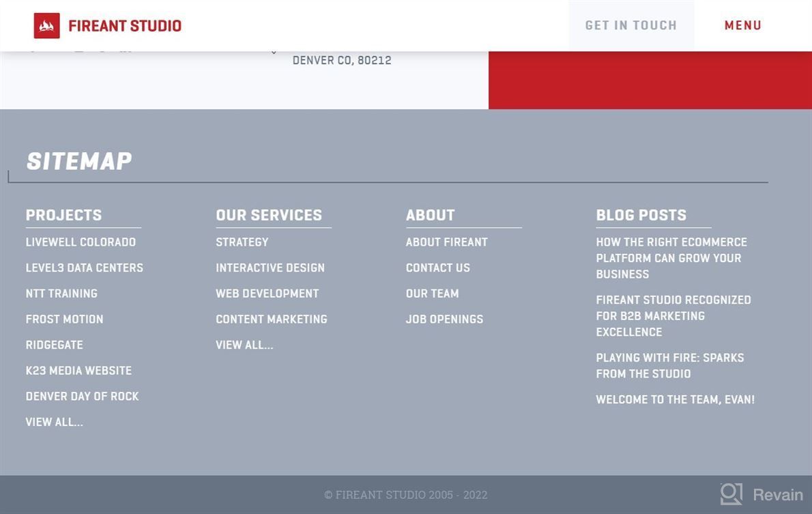Image resolution: width=812 pixels, height=514 pixels.
Task: Open the MENU in the header
Action: tap(742, 25)
